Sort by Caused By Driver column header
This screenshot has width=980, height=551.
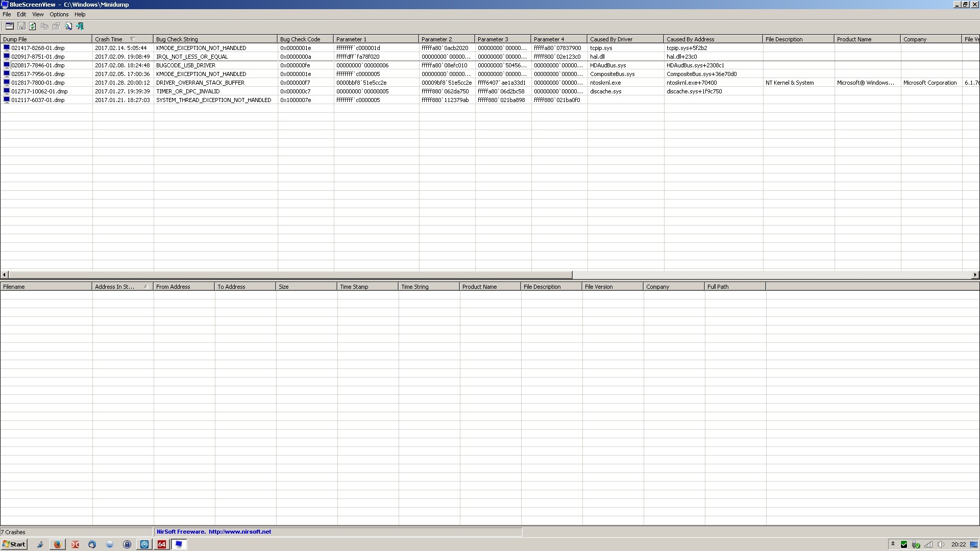point(625,39)
